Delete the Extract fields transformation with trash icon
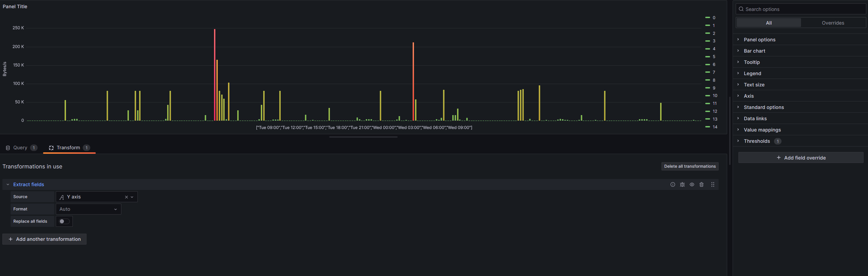The image size is (868, 276). 701,184
